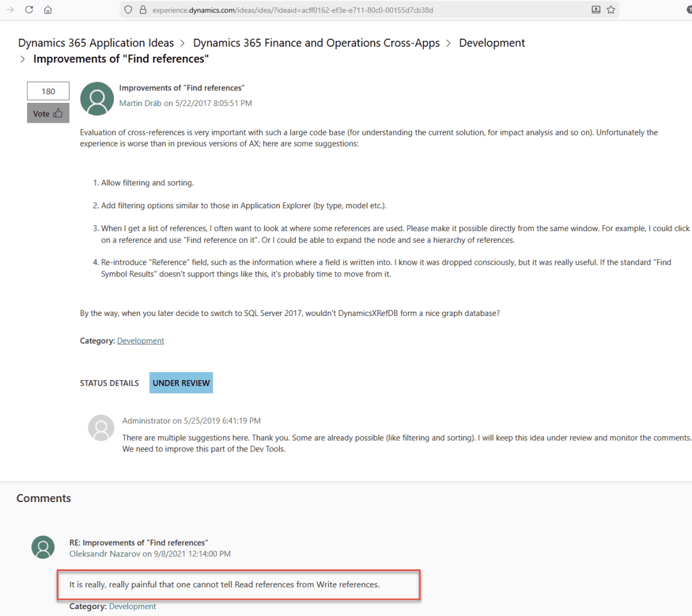This screenshot has height=616, width=692.
Task: Click the 180 vote count box
Action: pyautogui.click(x=48, y=91)
